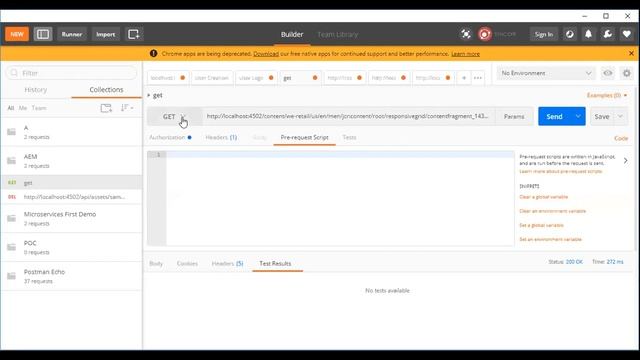Click the environment quick look eye icon
Screen dimensions: 640x360
pyautogui.click(x=607, y=73)
